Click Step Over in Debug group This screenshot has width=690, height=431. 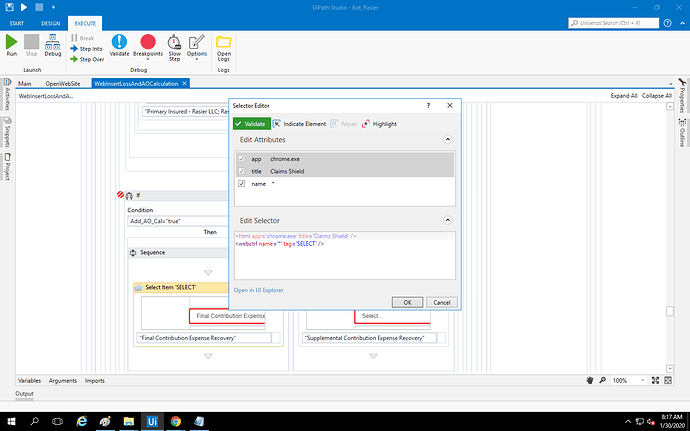pos(87,59)
